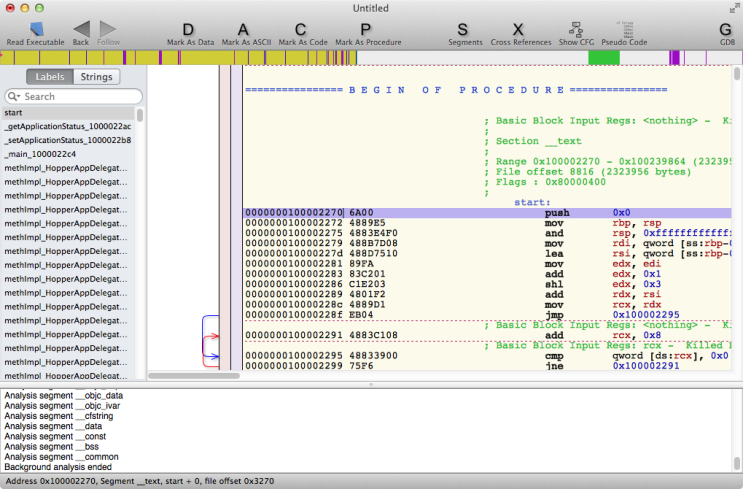Screen dimensions: 743x489
Task: Open the Segments list icon
Action: point(464,29)
